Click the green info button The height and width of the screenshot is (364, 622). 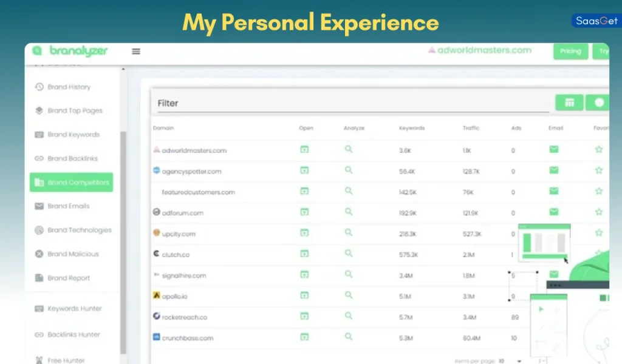[598, 103]
